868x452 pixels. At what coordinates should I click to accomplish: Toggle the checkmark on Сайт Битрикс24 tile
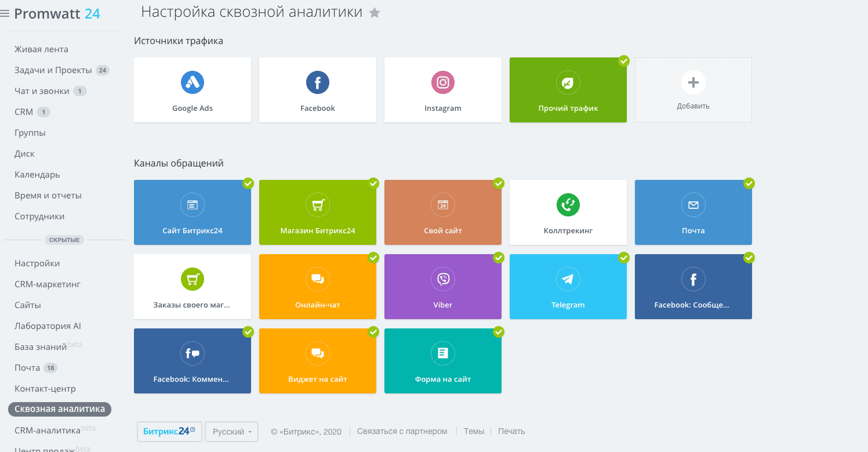coord(248,183)
